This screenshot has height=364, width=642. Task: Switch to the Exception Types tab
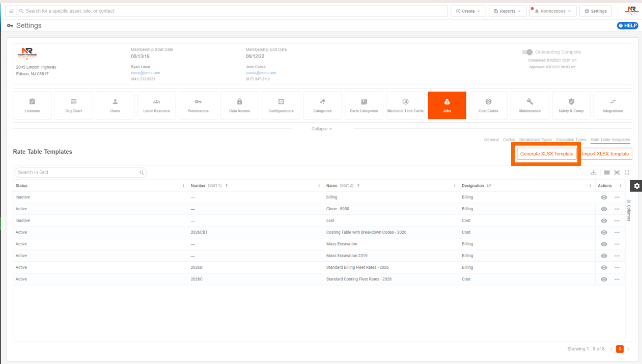(571, 139)
